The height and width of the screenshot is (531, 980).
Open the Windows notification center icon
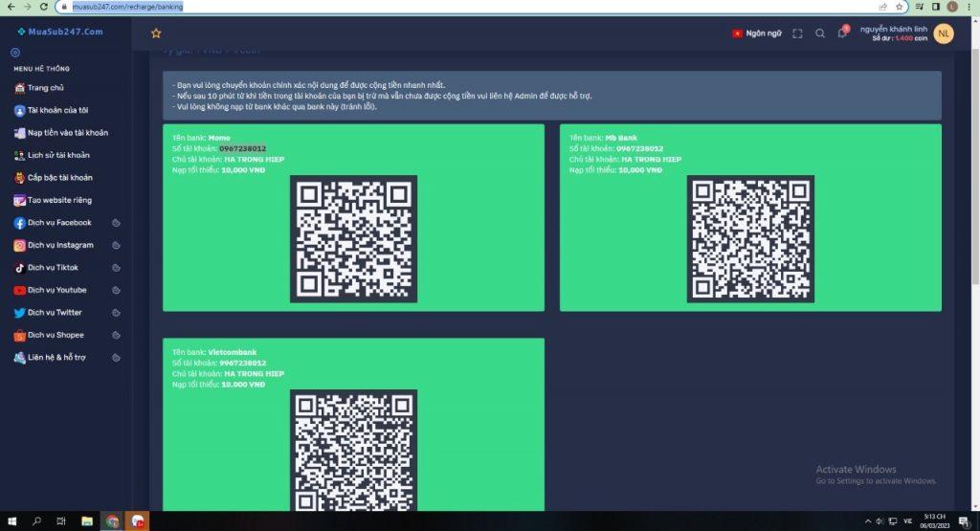point(964,521)
